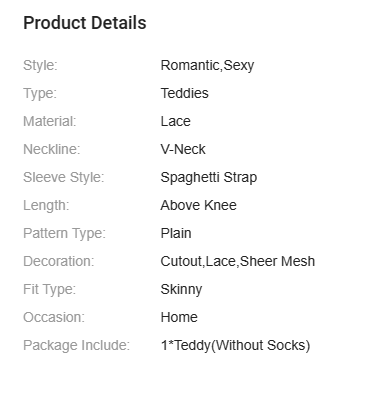Select the Type label
Viewport: 389px width, 393px height.
40,93
